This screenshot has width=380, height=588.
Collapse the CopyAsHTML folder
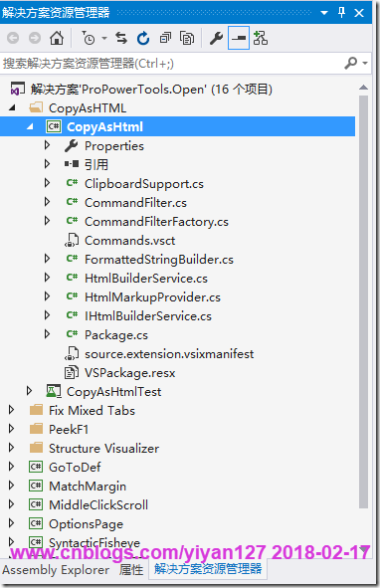pyautogui.click(x=12, y=108)
